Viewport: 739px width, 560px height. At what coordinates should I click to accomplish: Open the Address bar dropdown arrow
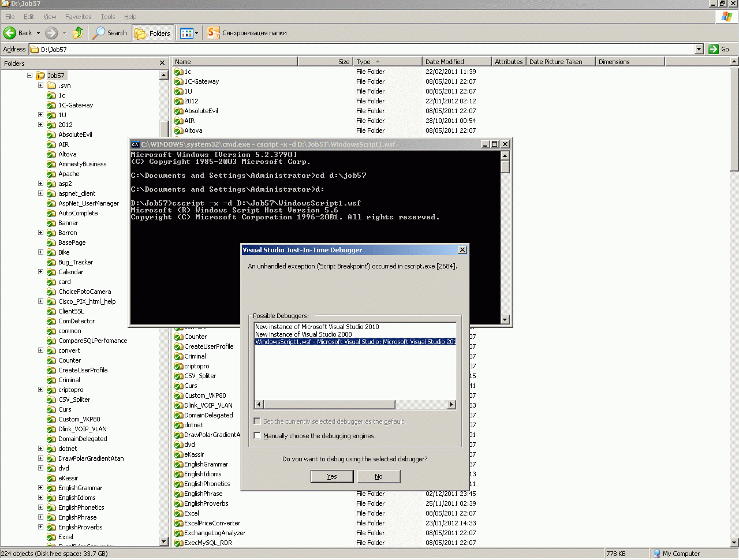click(x=699, y=49)
